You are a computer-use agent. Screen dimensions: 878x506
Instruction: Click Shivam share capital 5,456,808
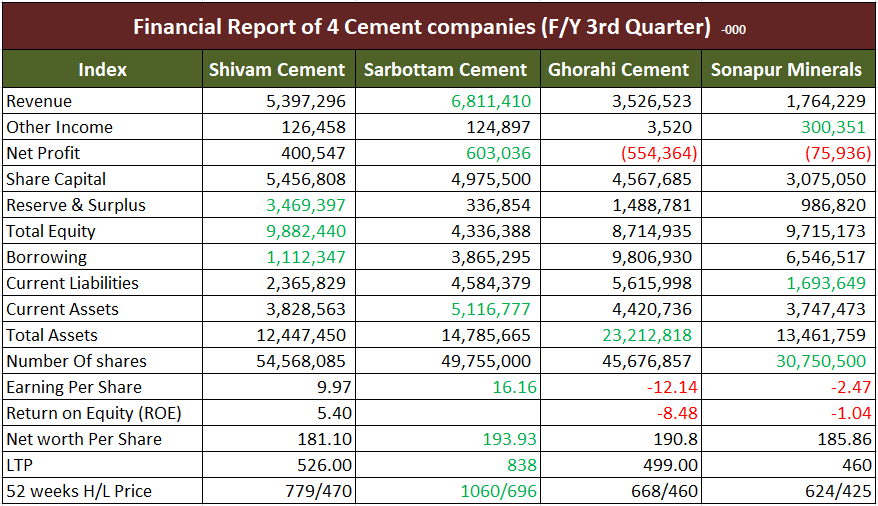(x=306, y=179)
